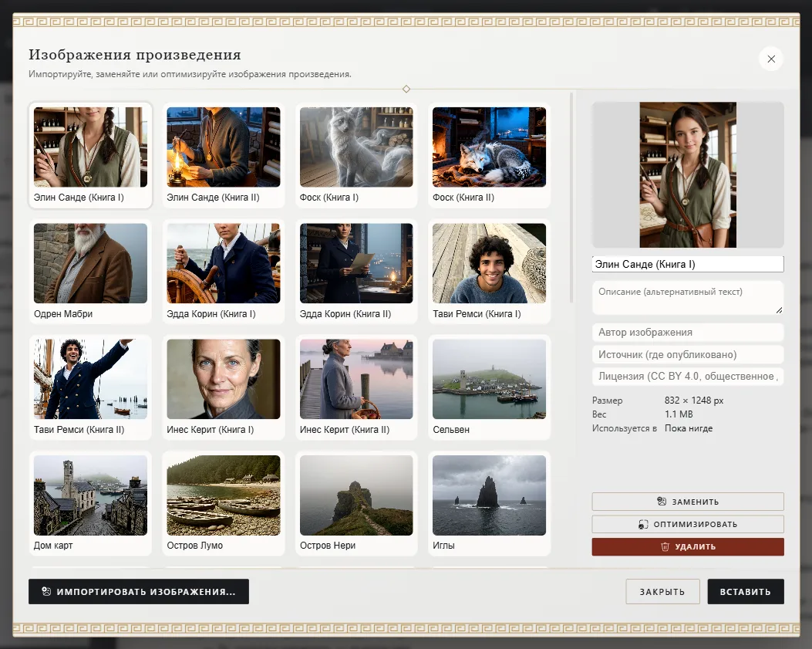Pick the Тави Ремси (Книга II) image
This screenshot has width=812, height=649.
pyautogui.click(x=91, y=387)
